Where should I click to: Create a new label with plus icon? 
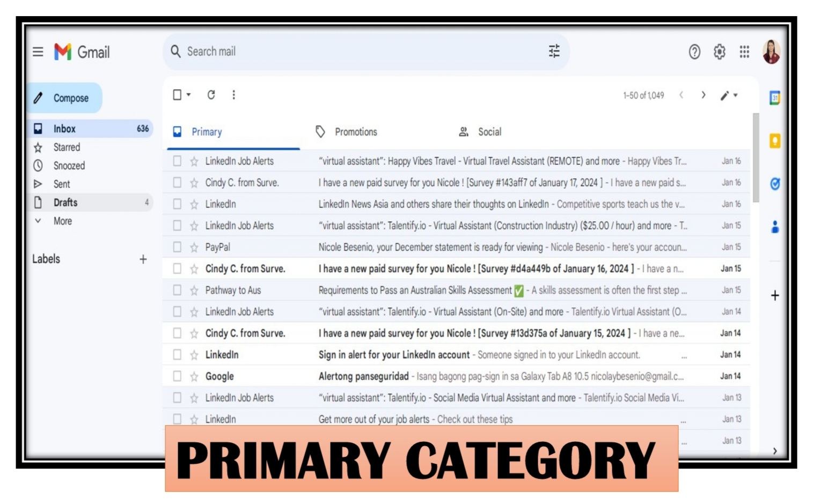point(143,259)
